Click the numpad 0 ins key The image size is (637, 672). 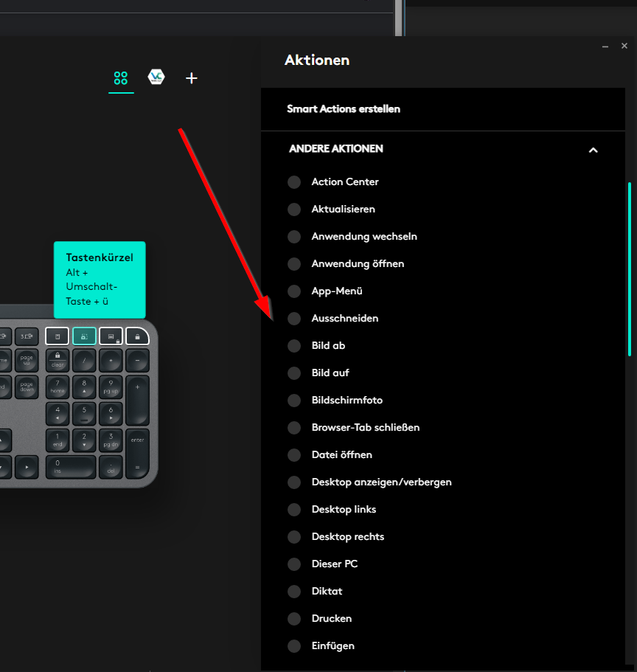[71, 467]
